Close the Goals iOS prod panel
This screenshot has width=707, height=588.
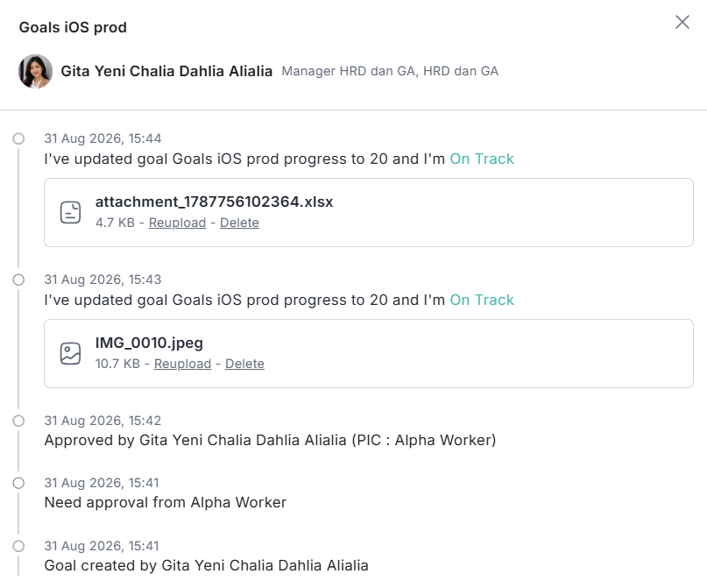(682, 22)
